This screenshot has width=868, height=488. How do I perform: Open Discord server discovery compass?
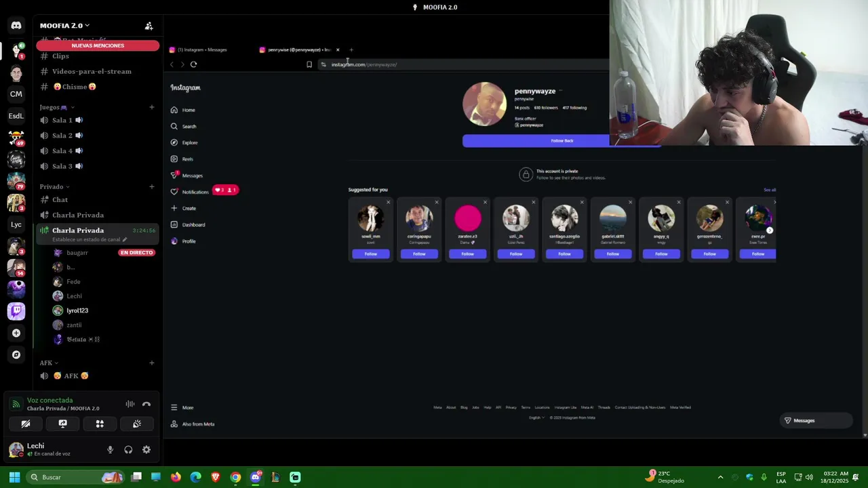pos(16,354)
